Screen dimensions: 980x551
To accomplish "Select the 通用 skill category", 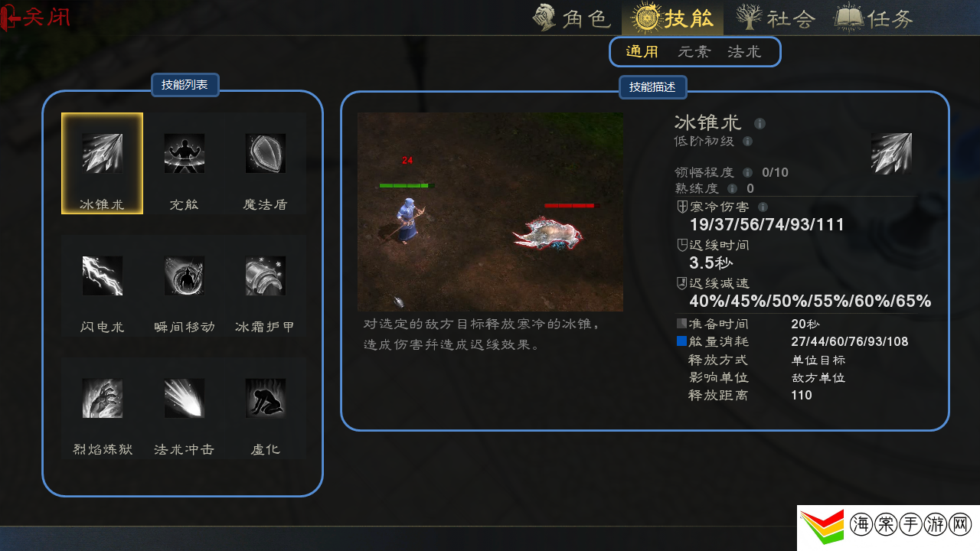I will pyautogui.click(x=642, y=52).
